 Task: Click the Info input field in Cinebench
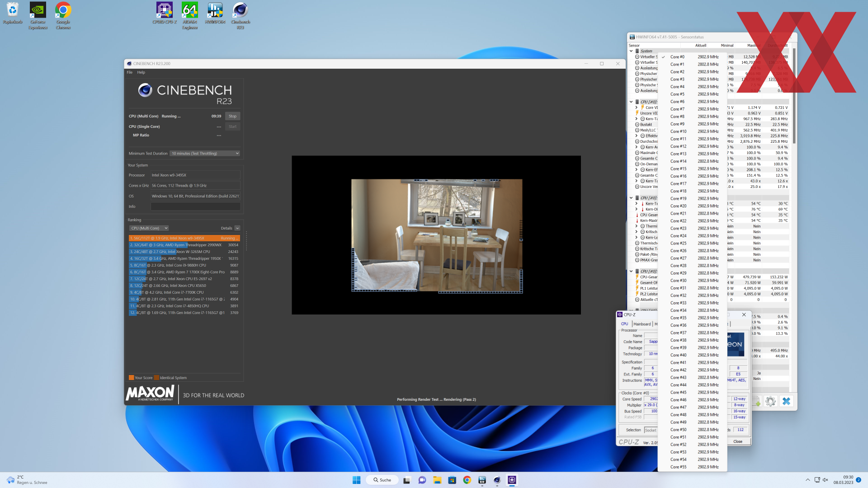195,206
